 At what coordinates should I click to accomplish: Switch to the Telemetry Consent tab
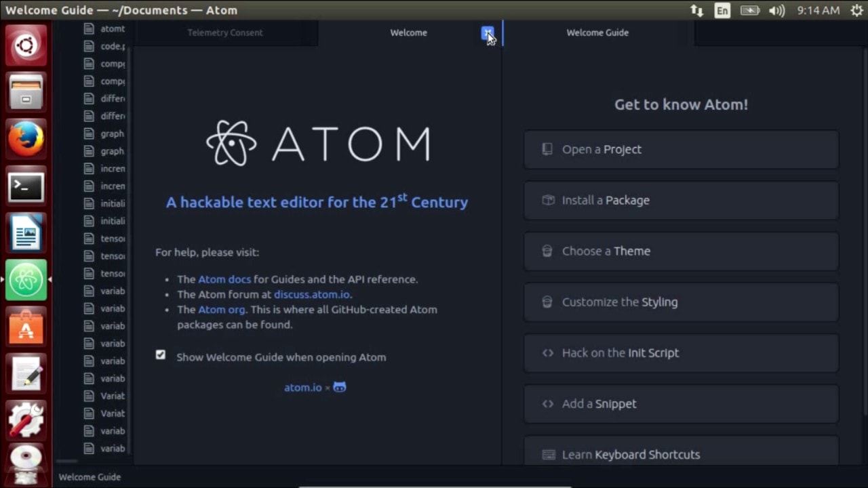tap(224, 33)
